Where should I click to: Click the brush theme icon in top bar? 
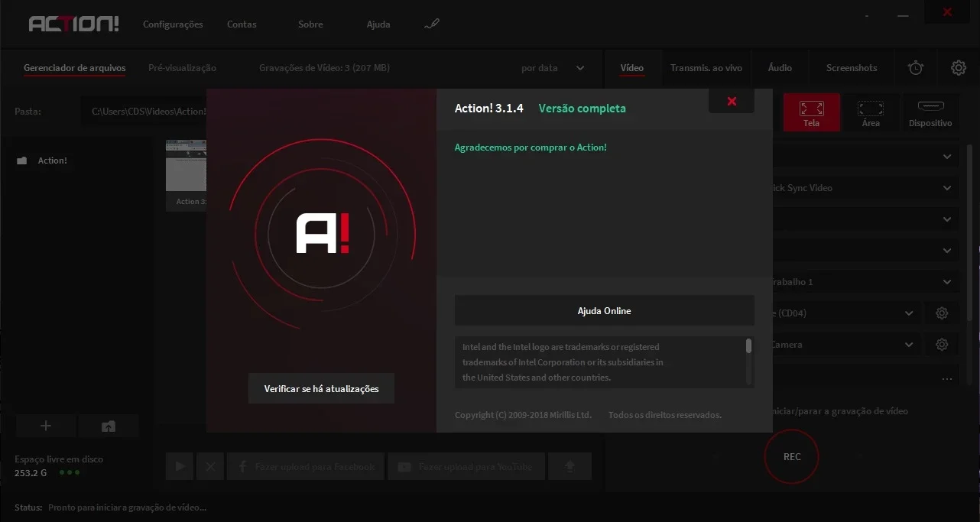[x=431, y=24]
